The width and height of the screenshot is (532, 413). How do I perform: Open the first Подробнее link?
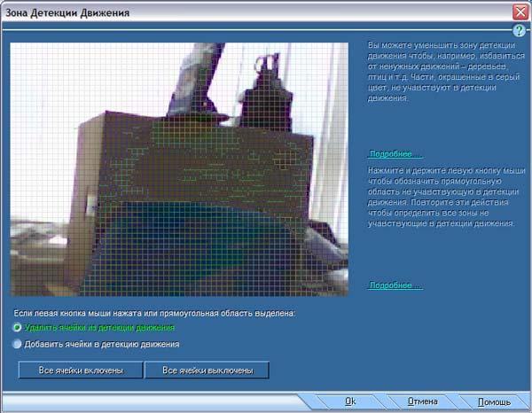point(395,154)
